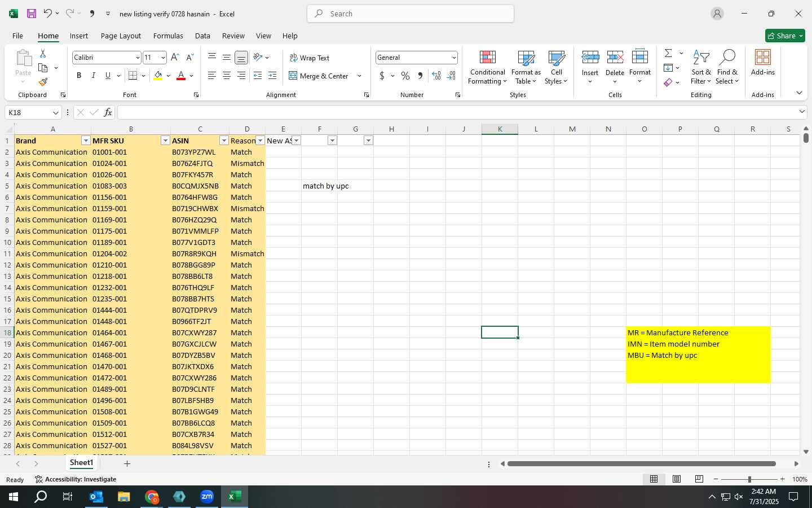
Task: Align text to the right
Action: click(241, 76)
